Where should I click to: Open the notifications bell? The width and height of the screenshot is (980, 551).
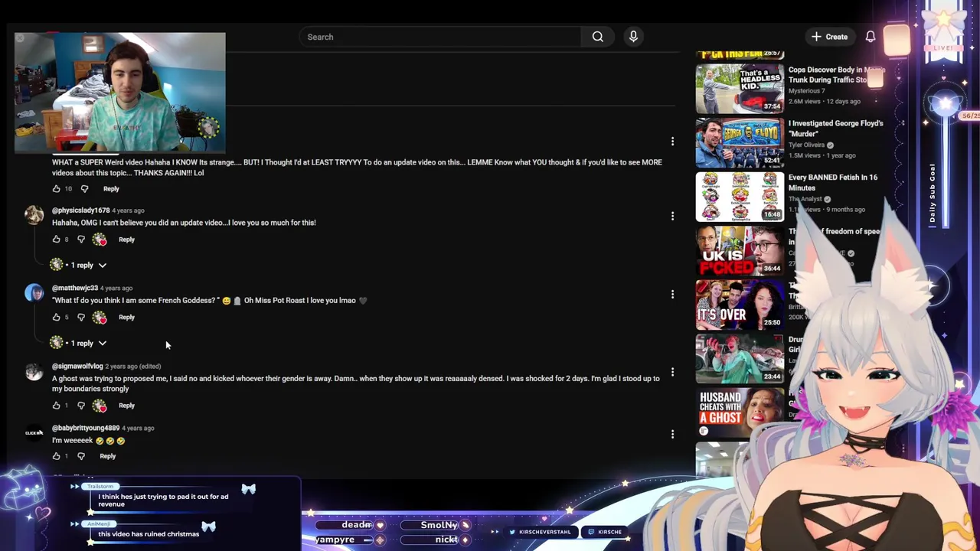[x=871, y=37]
